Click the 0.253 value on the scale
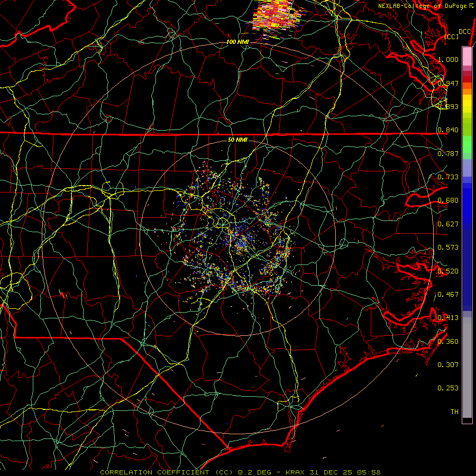 click(448, 388)
